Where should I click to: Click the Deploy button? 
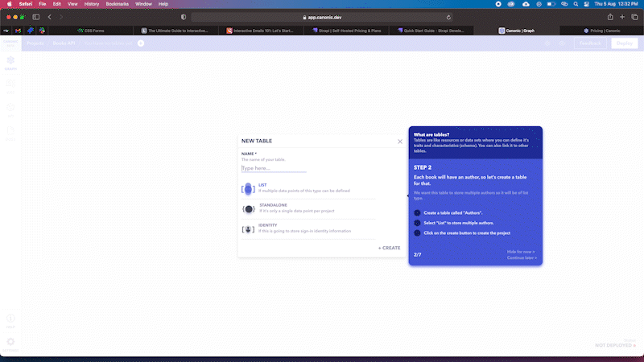coord(625,43)
